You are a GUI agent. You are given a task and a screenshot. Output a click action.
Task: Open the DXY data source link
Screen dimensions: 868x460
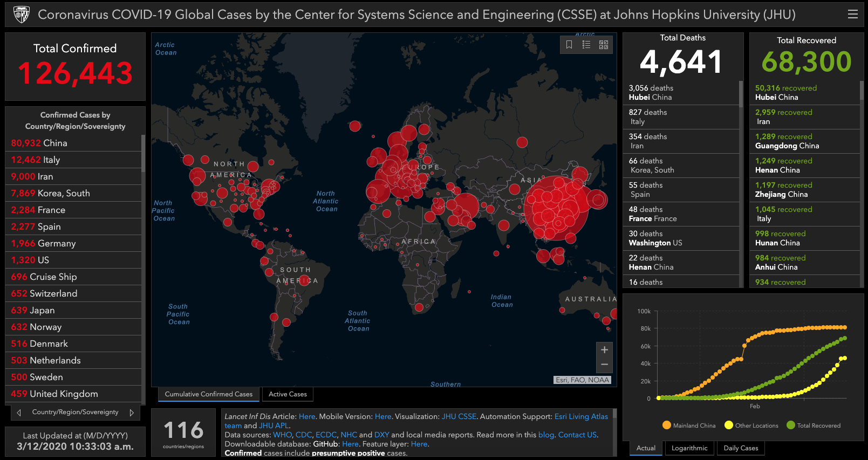pos(382,435)
